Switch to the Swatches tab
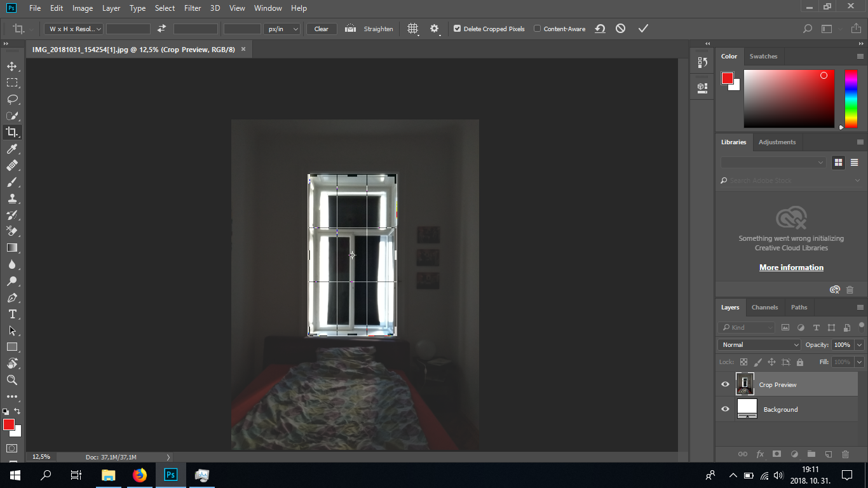868x488 pixels. coord(763,56)
